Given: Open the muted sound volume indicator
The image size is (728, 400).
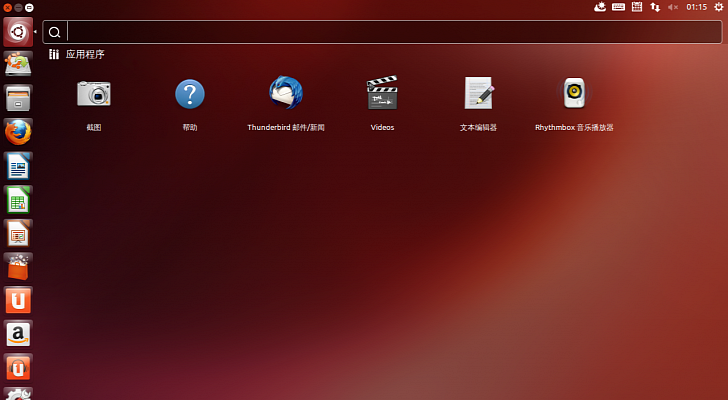Looking at the screenshot, I should pyautogui.click(x=673, y=7).
